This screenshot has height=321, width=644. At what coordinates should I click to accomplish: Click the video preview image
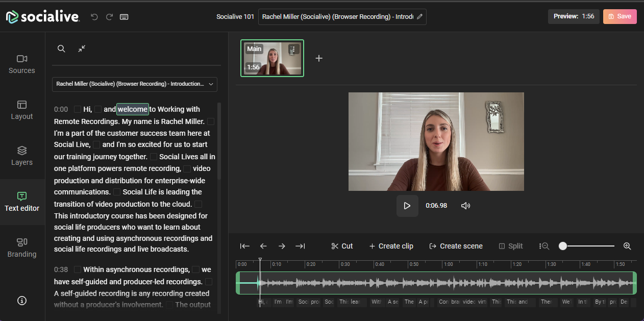pos(436,141)
